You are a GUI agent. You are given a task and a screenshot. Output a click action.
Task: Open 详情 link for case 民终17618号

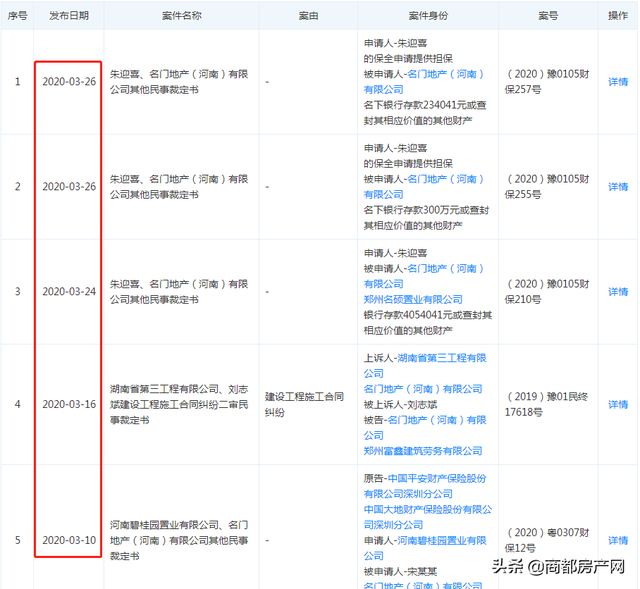pos(618,404)
